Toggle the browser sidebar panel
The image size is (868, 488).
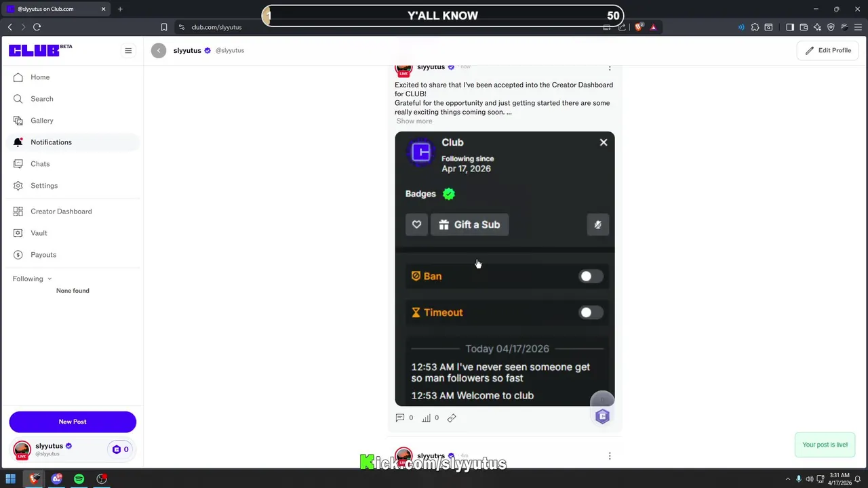(790, 27)
